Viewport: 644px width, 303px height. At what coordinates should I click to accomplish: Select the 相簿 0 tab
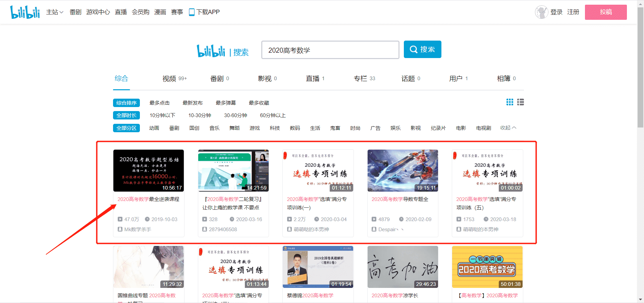(506, 79)
